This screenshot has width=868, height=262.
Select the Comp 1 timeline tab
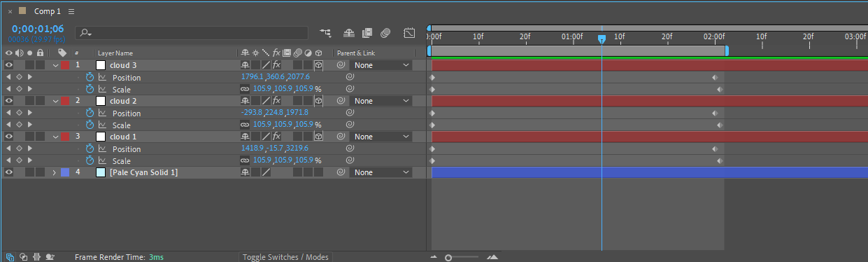[x=48, y=12]
